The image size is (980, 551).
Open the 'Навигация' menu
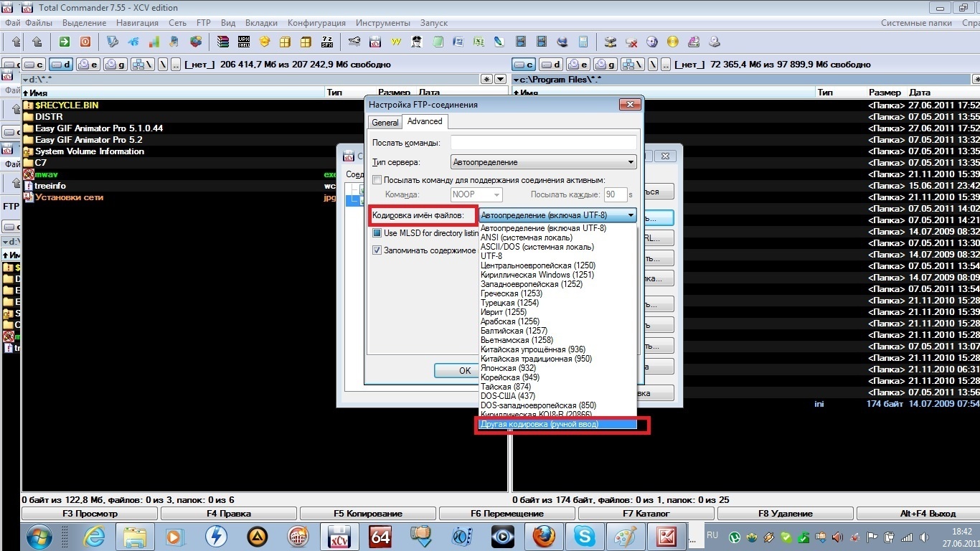coord(137,23)
